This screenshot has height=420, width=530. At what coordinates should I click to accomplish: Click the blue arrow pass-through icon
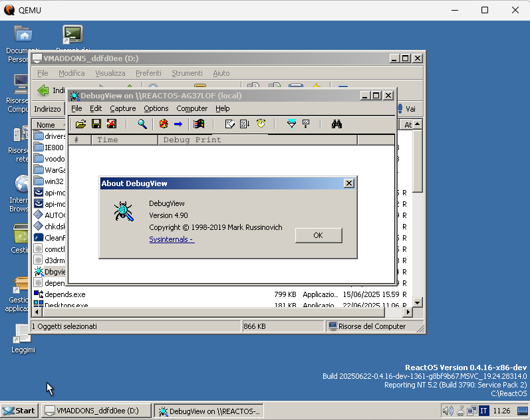[x=178, y=124]
